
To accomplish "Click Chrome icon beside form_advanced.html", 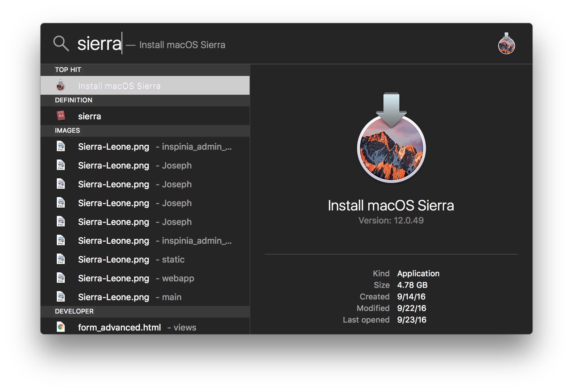I will [x=61, y=327].
